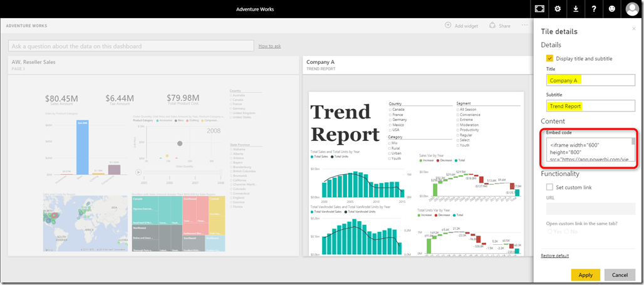Check All Season in the Segment slicer
Viewport: 644px width, 285px height.
point(458,110)
